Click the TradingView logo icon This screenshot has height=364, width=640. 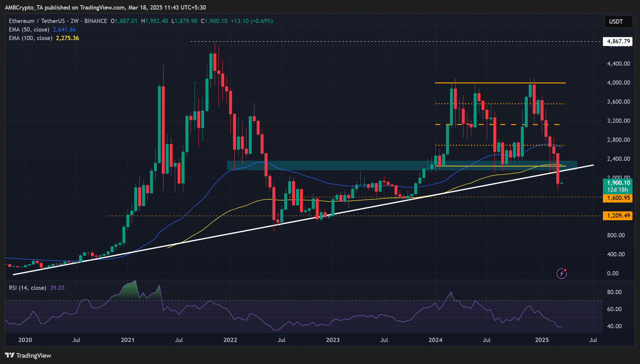10,355
